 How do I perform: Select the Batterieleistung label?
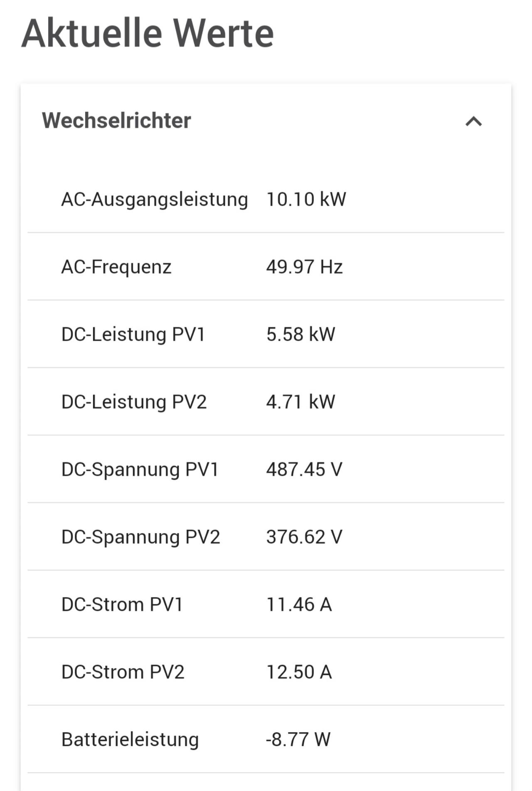pos(130,740)
